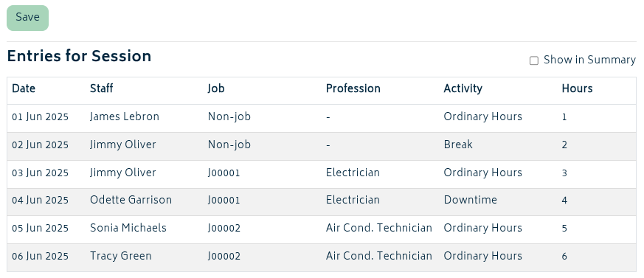Screen dimensions: 644x278
Task: Click Sonia Michaels staff name
Action: [128, 229]
